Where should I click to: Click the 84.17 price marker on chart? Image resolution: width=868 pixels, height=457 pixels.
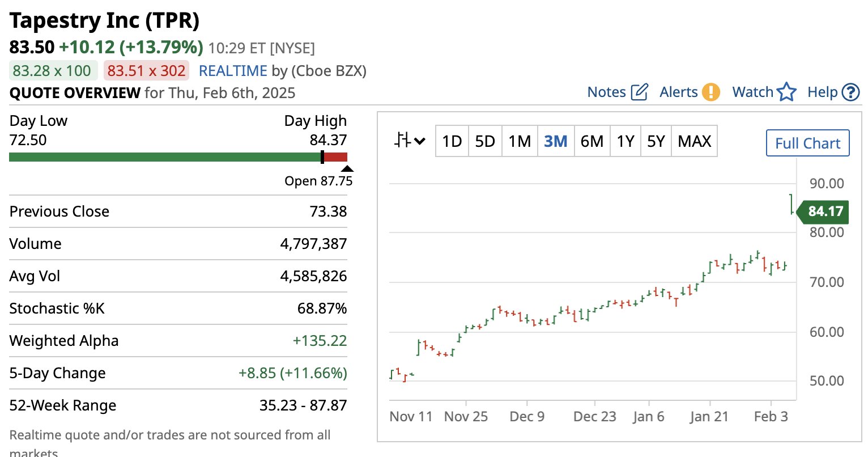click(x=825, y=211)
